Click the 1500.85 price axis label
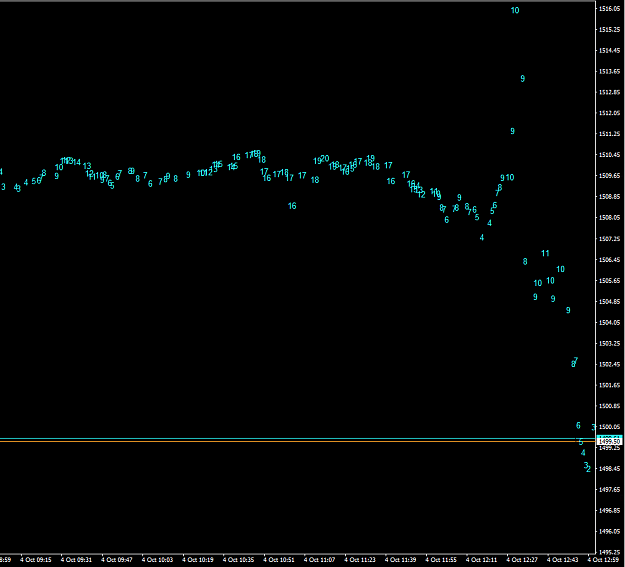 click(x=609, y=406)
